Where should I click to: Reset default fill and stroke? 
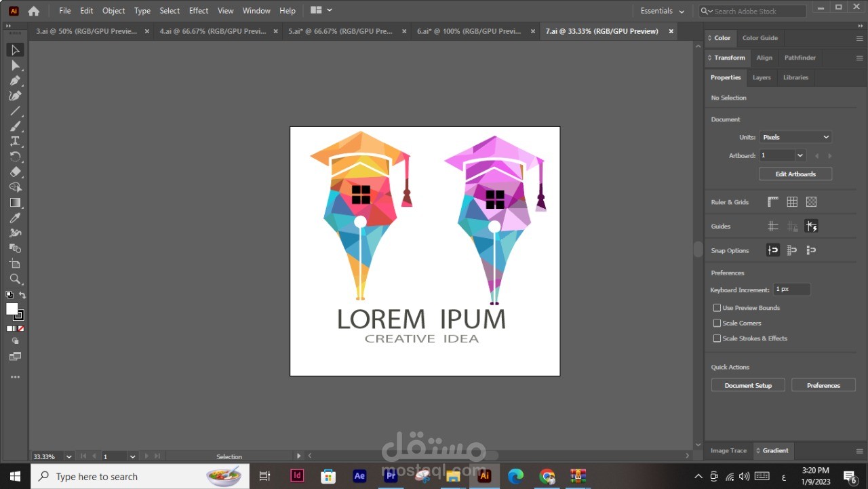(9, 295)
